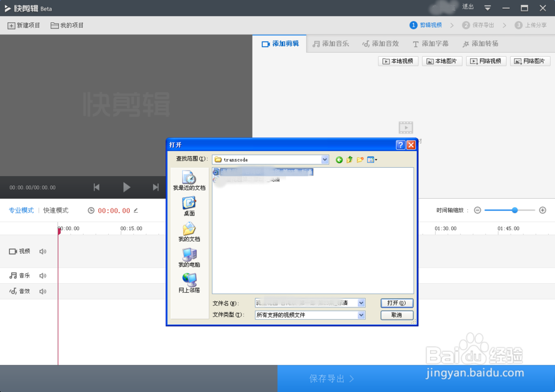Open My Recent Documents in places bar
Viewport: 555px width, 392px height.
[189, 180]
